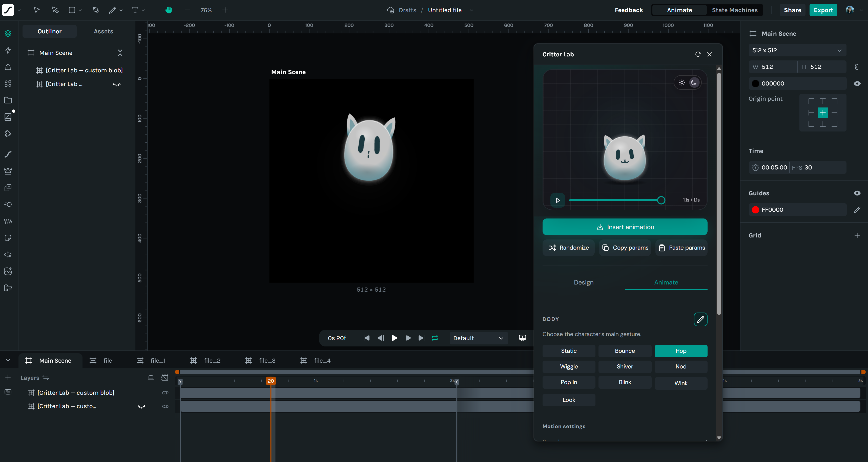Zoom out with the minus icon
This screenshot has width=868, height=462.
click(187, 10)
